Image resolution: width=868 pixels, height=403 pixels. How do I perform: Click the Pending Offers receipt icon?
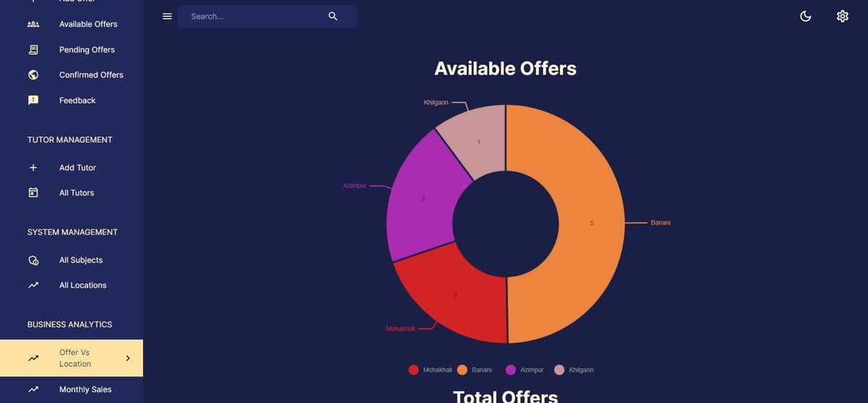point(33,50)
